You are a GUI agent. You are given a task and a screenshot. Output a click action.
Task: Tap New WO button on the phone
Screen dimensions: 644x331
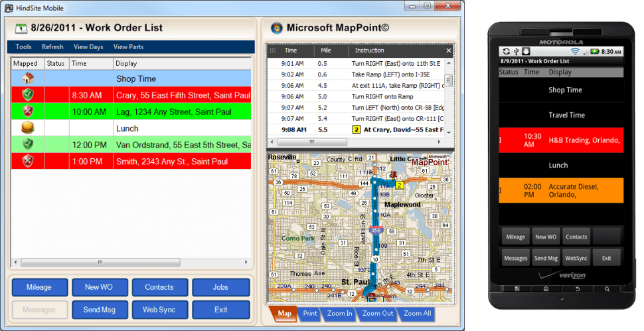tap(546, 237)
